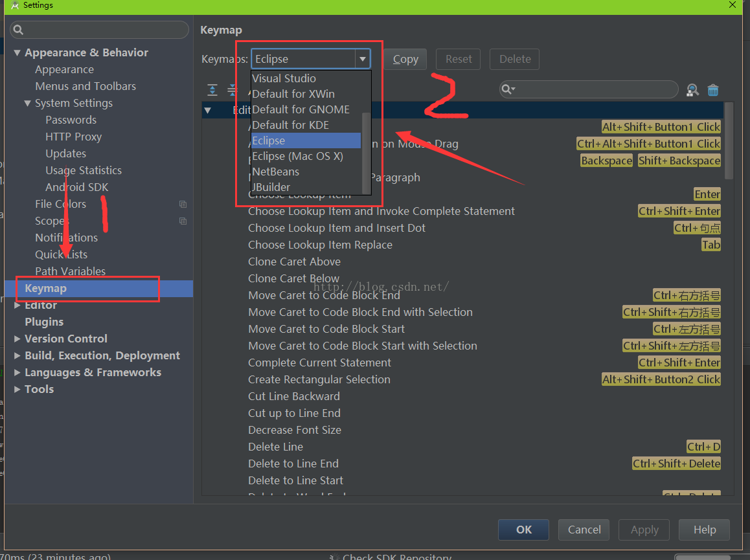Choose Visual Studio from keymap list
Viewport: 750px width, 560px height.
306,78
